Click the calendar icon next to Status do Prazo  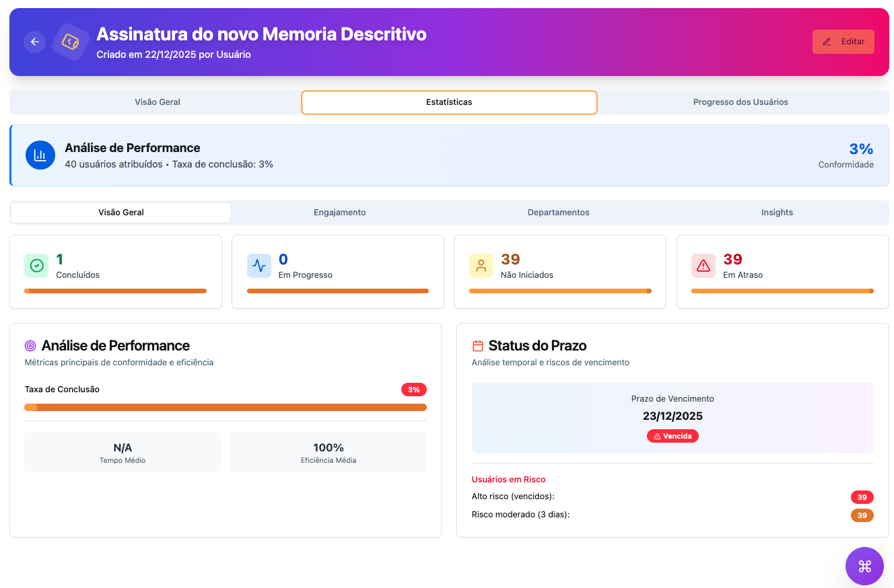[x=478, y=345]
